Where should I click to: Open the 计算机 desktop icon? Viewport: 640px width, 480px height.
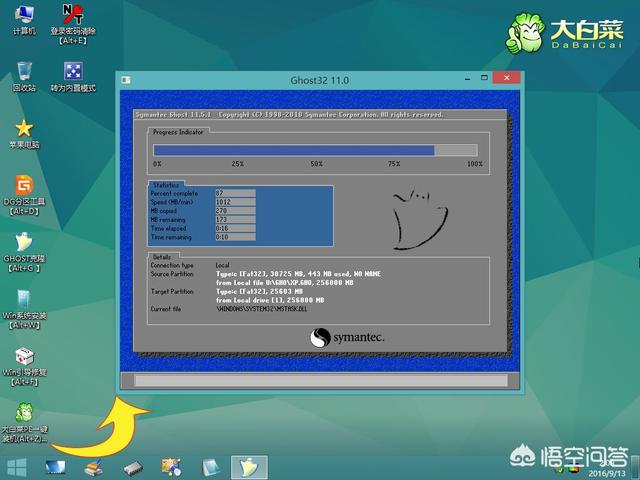coord(24,20)
